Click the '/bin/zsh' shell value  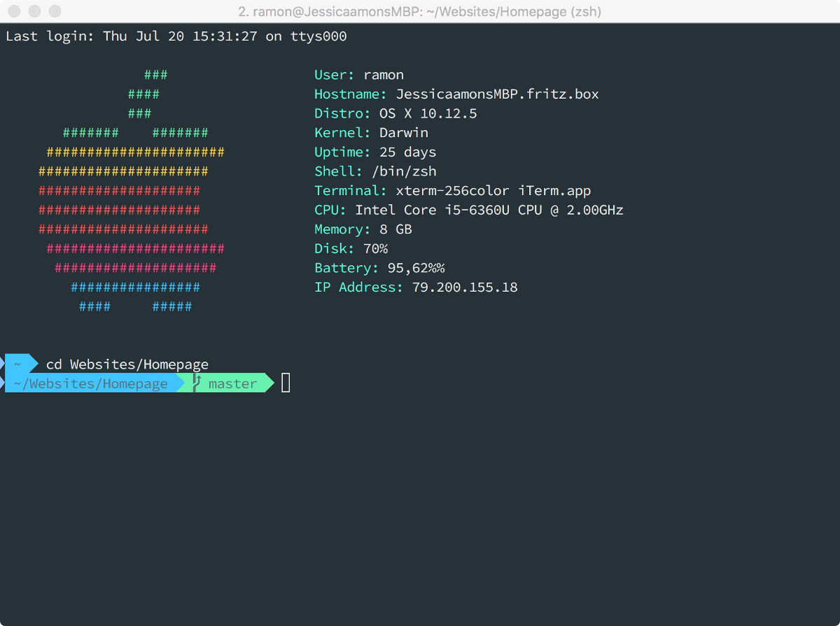[x=404, y=171]
